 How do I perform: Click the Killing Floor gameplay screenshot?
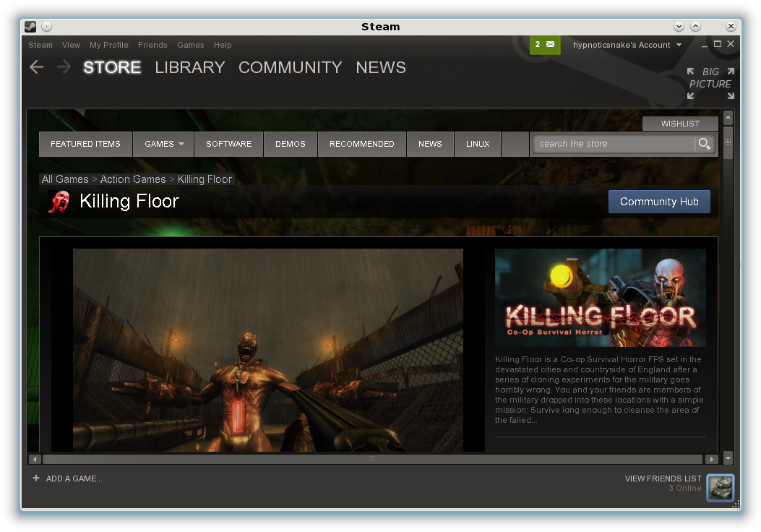[x=268, y=350]
